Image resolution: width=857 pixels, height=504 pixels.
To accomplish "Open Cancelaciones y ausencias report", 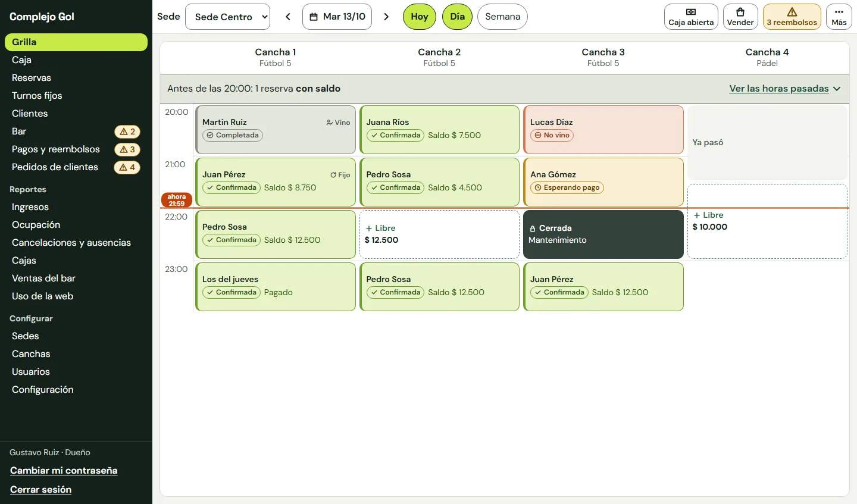I will [76, 243].
